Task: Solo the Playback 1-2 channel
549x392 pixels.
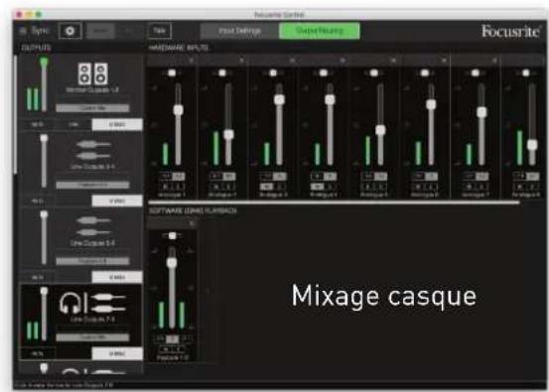Action: (179, 349)
